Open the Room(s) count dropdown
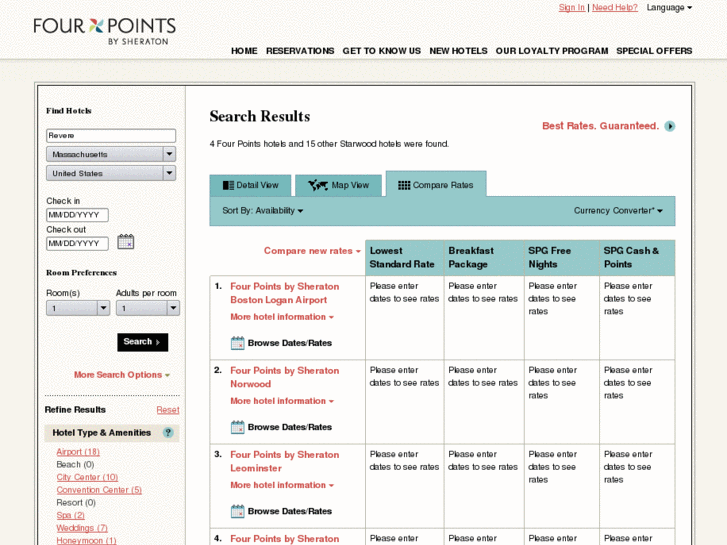This screenshot has height=545, width=727. click(x=78, y=308)
